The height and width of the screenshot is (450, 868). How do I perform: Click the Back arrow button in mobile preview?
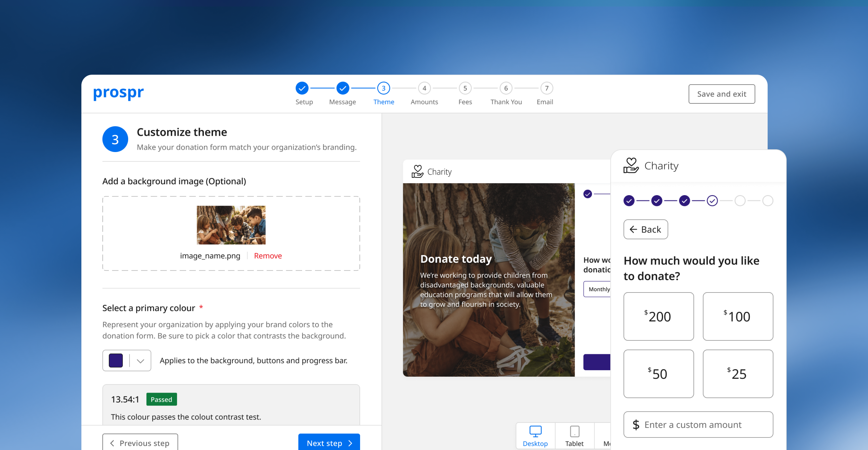pyautogui.click(x=646, y=229)
